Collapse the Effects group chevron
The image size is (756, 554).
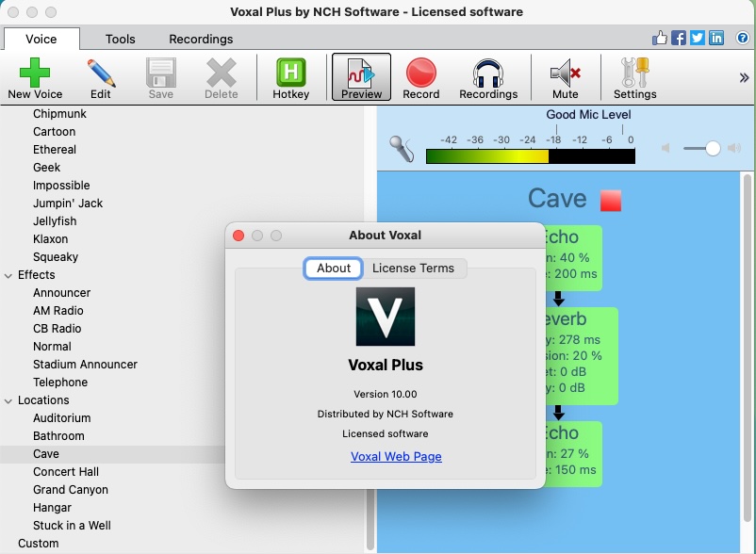point(8,275)
